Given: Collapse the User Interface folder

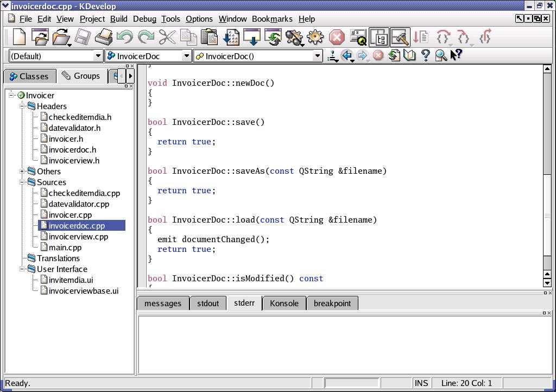Looking at the screenshot, I should pyautogui.click(x=22, y=269).
